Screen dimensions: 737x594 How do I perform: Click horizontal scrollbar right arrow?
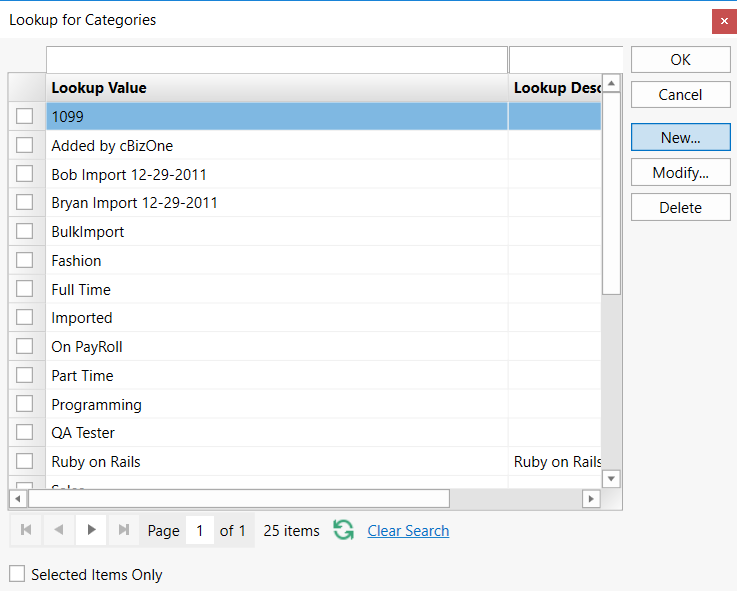591,499
